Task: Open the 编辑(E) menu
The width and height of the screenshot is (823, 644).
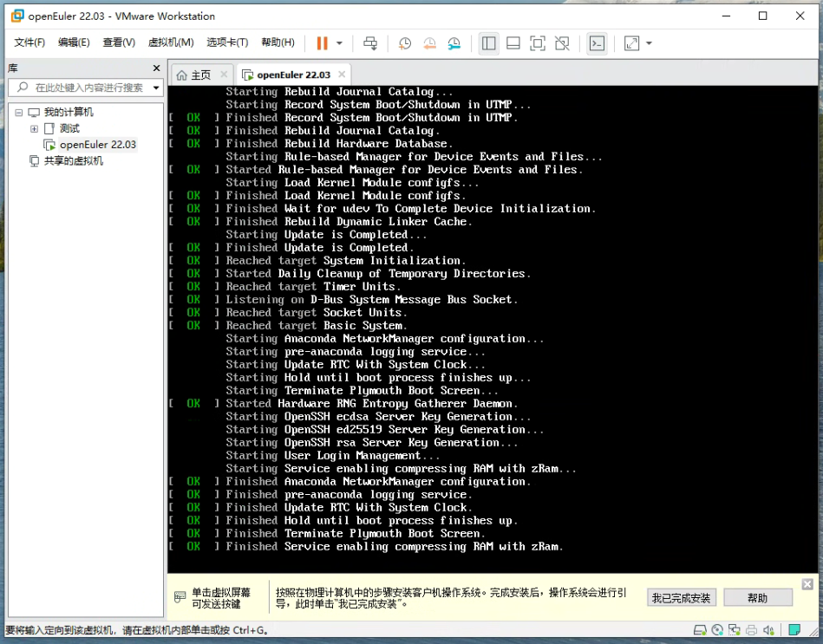Action: click(x=74, y=42)
